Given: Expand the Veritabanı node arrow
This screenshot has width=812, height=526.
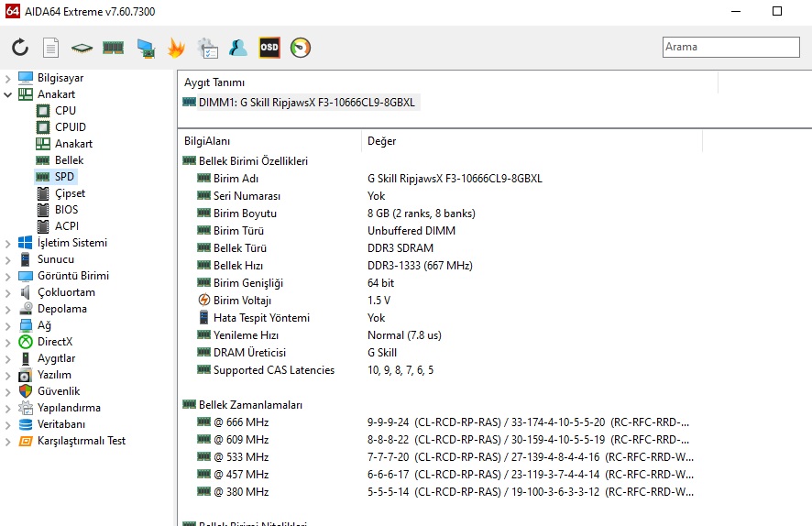Looking at the screenshot, I should 7,425.
